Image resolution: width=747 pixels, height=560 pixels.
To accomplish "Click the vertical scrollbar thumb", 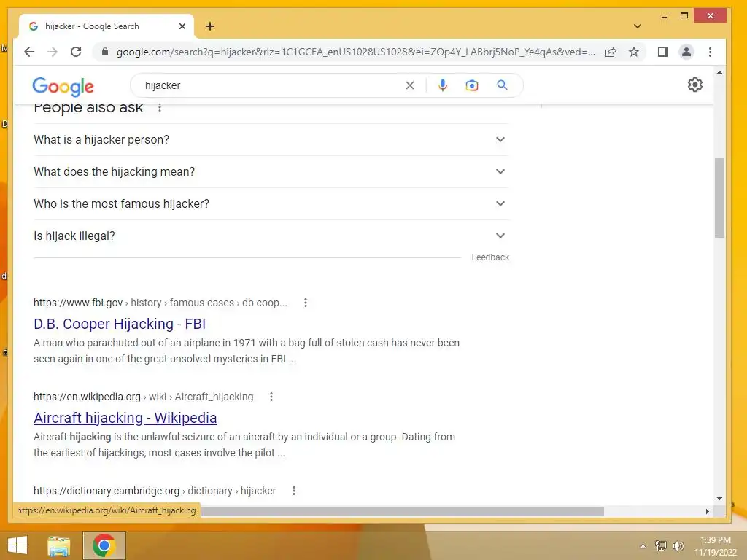I will click(x=719, y=197).
